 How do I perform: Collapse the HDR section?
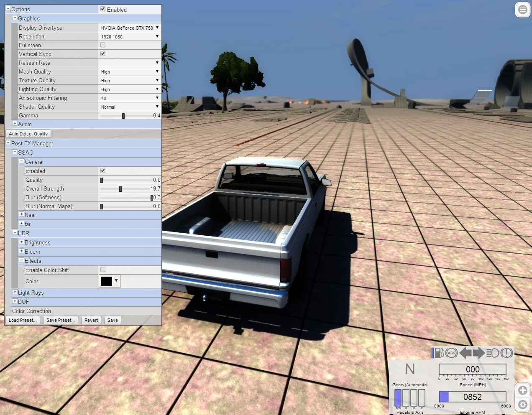pos(15,232)
